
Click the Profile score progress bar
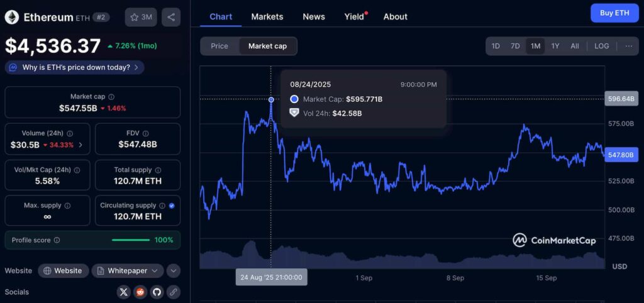130,240
